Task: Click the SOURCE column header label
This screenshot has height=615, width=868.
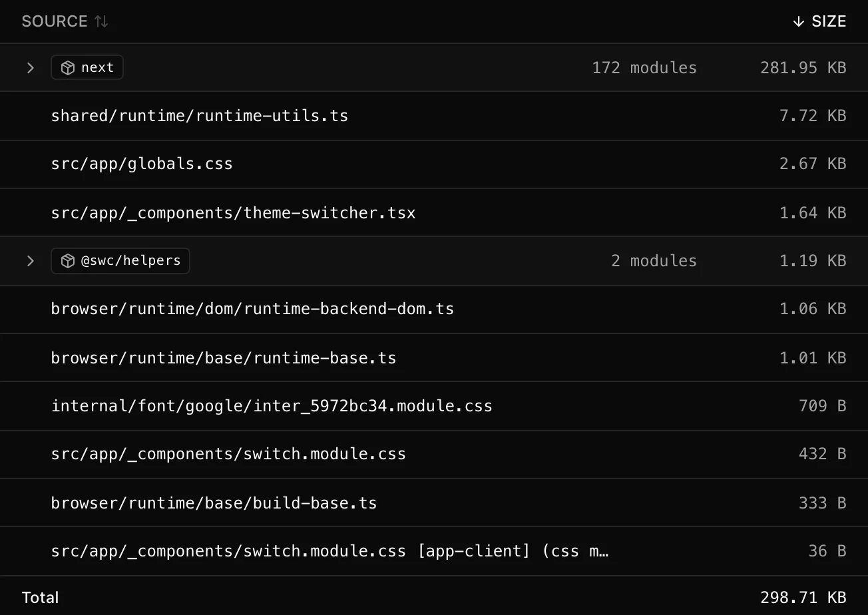Action: tap(54, 21)
